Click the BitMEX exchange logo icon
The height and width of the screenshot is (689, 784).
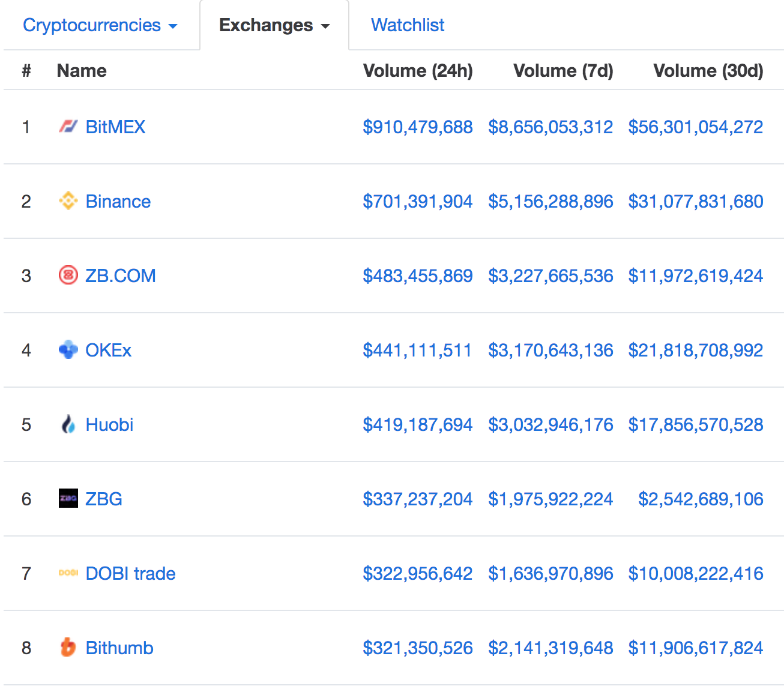pos(68,127)
